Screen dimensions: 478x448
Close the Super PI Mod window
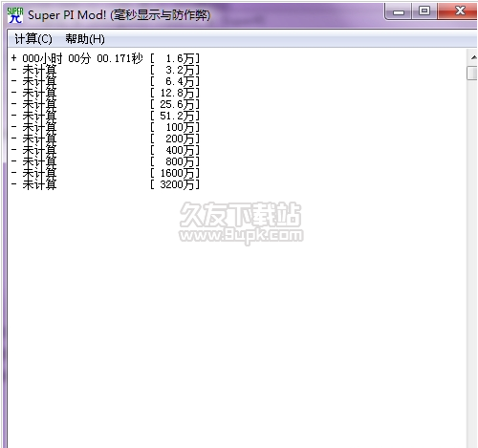pos(459,11)
